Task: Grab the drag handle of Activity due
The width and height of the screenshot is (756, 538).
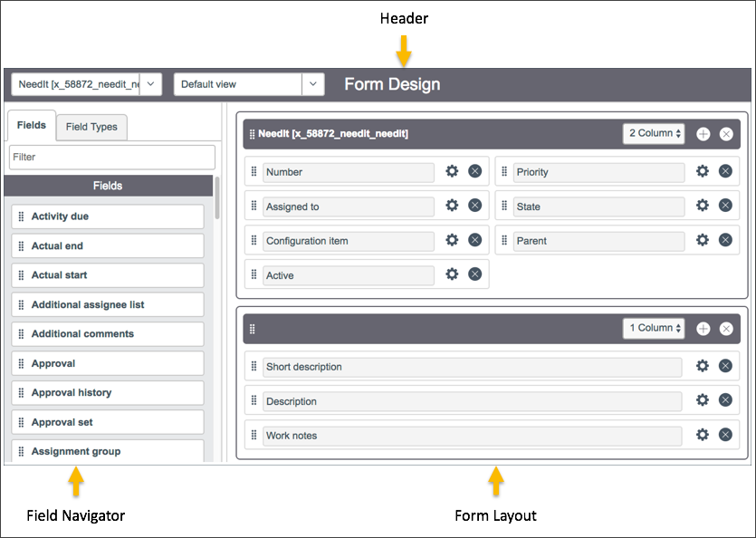Action: (22, 216)
